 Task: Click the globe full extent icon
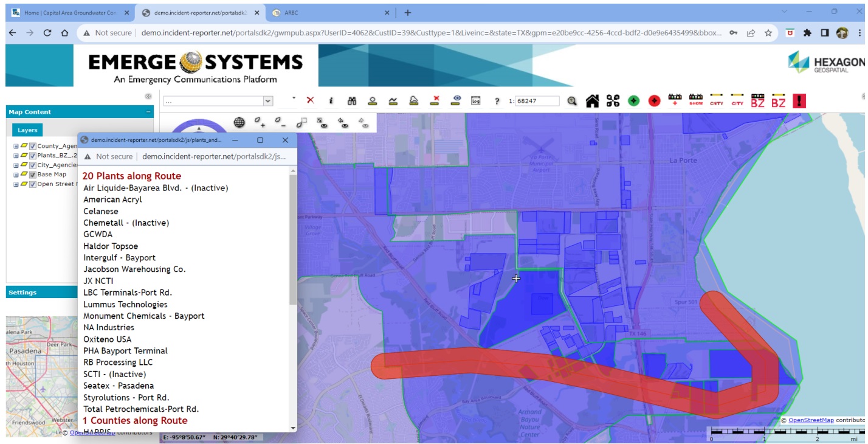coord(239,122)
